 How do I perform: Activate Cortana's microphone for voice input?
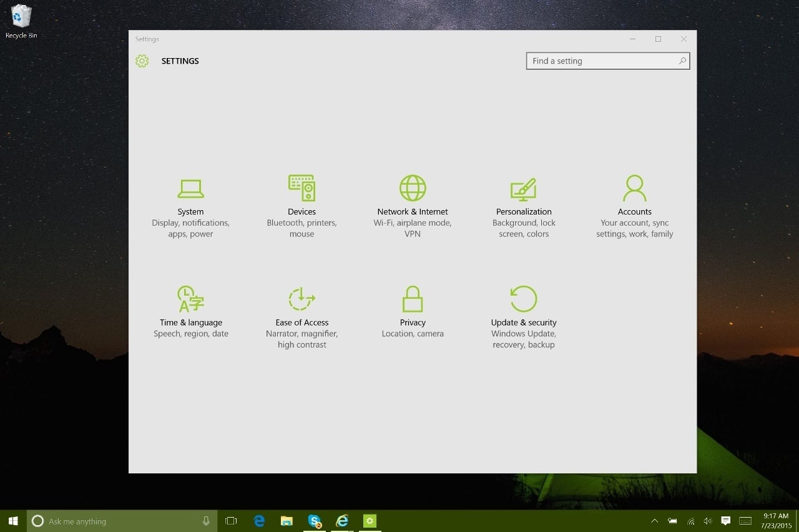(x=206, y=520)
